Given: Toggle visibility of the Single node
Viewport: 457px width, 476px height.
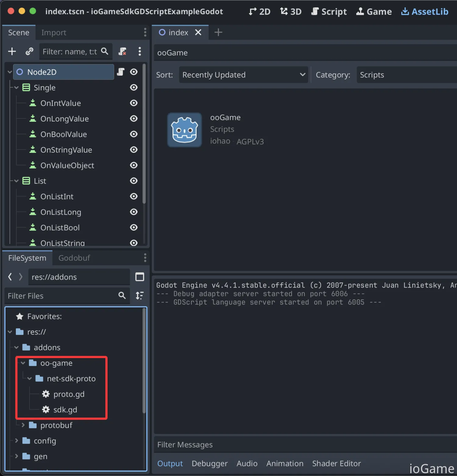Looking at the screenshot, I should (x=133, y=88).
